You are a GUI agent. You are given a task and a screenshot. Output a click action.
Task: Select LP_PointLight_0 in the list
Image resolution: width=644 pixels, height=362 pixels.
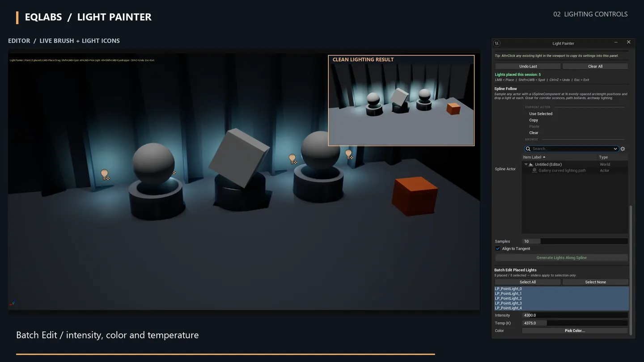click(x=561, y=289)
